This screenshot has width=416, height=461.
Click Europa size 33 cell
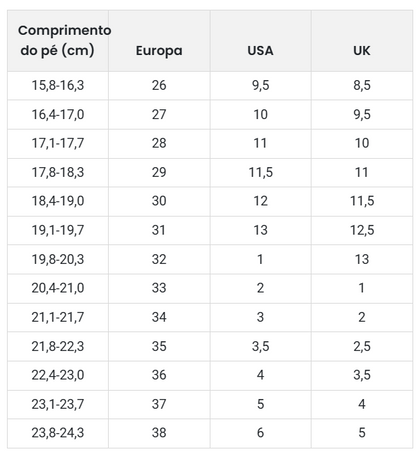pyautogui.click(x=159, y=288)
